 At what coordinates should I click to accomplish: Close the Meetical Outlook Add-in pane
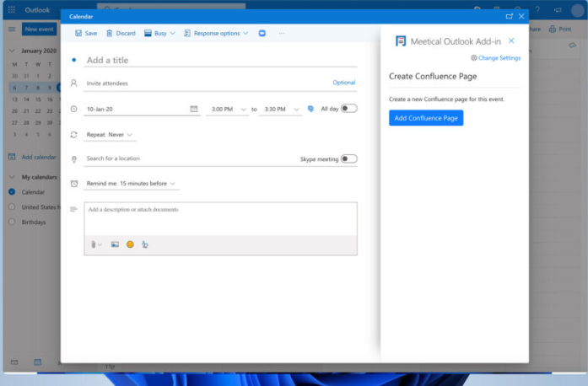(511, 40)
